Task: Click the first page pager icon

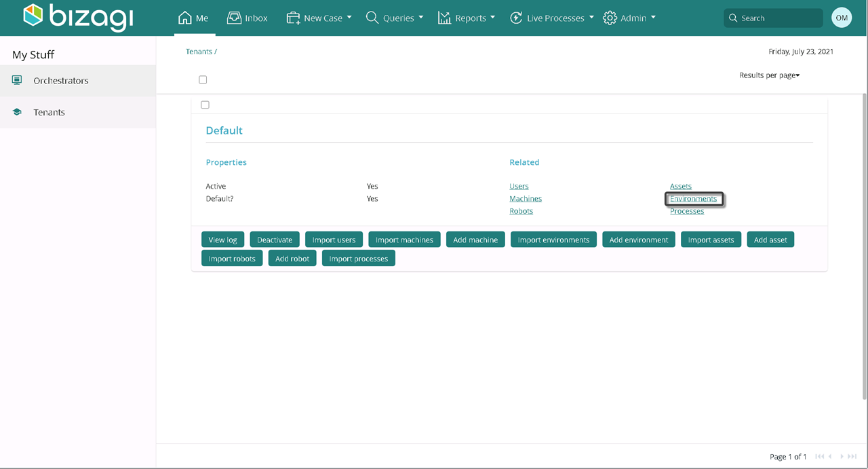Action: [x=820, y=457]
